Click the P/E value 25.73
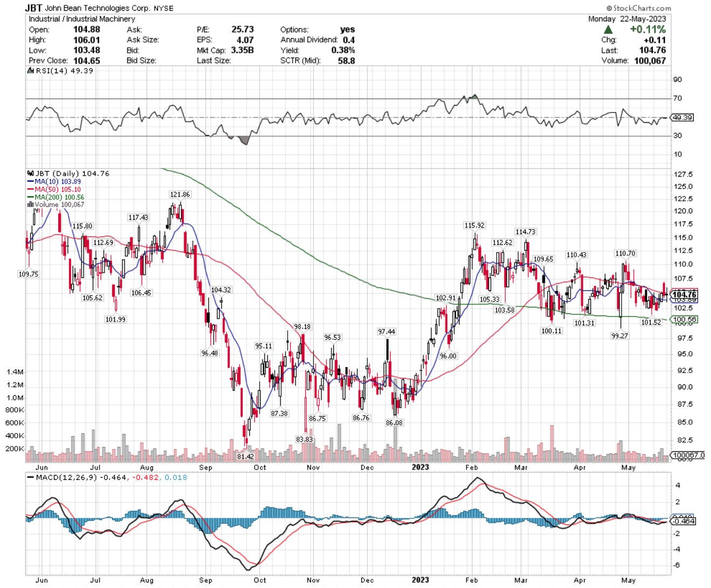The height and width of the screenshot is (588, 711). coord(242,30)
